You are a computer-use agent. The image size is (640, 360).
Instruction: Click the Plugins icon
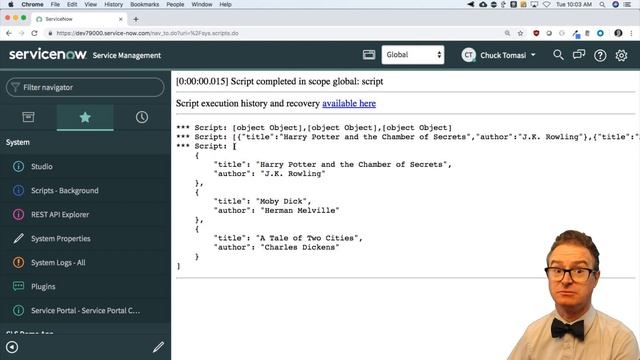[x=18, y=287]
